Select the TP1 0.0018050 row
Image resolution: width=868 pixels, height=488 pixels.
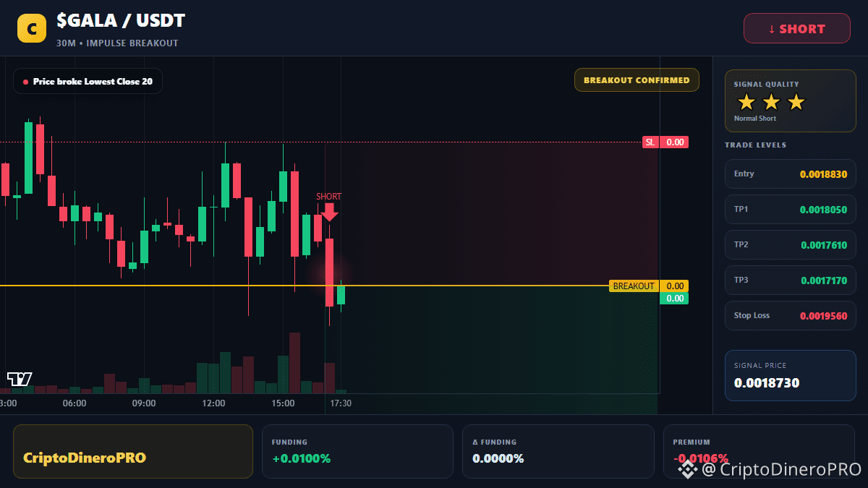[x=791, y=210]
